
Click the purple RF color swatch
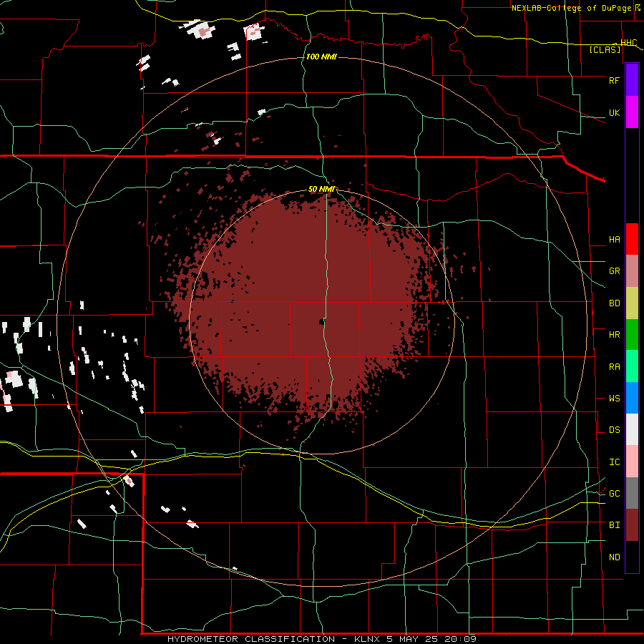(632, 80)
